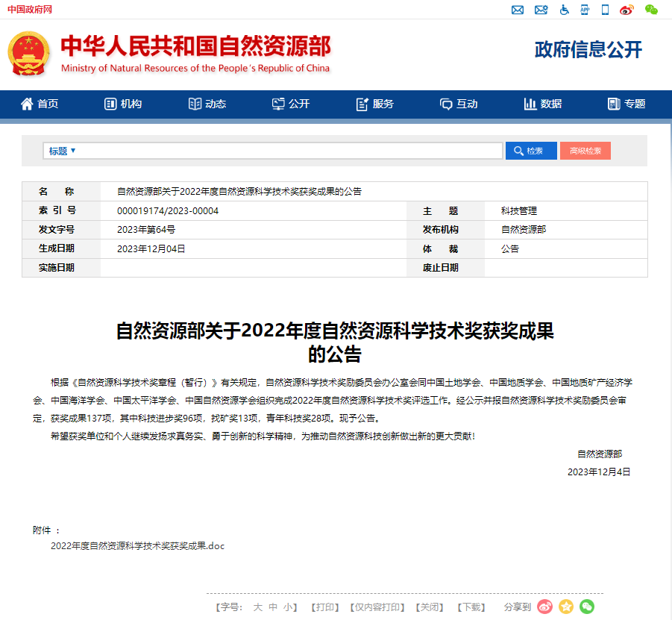Click the edit-document icon beside 服务
Viewport: 672px width, 620px height.
(362, 104)
